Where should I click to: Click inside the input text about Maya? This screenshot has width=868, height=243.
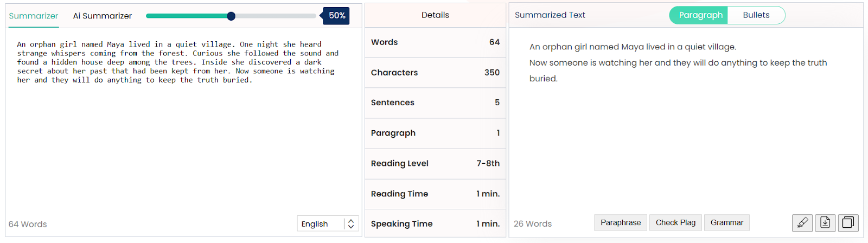coord(178,62)
